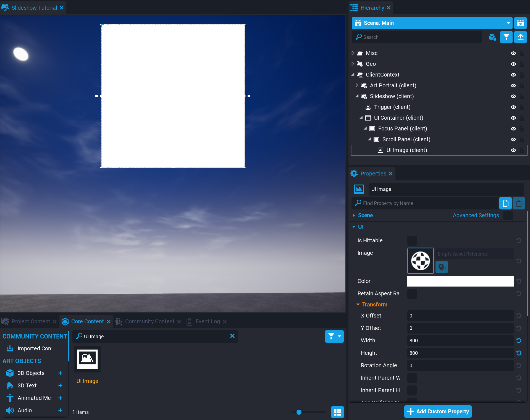Open the Event Log tab
The height and width of the screenshot is (420, 530).
click(208, 322)
